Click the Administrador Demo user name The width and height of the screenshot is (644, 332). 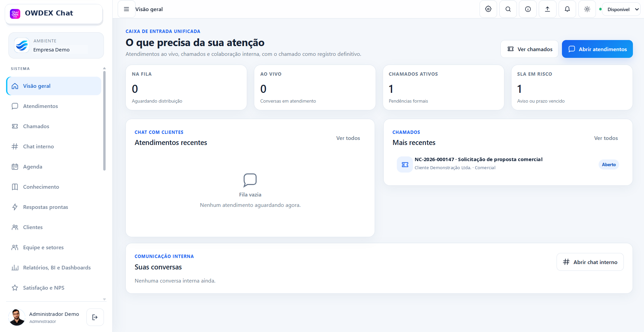[x=54, y=314]
